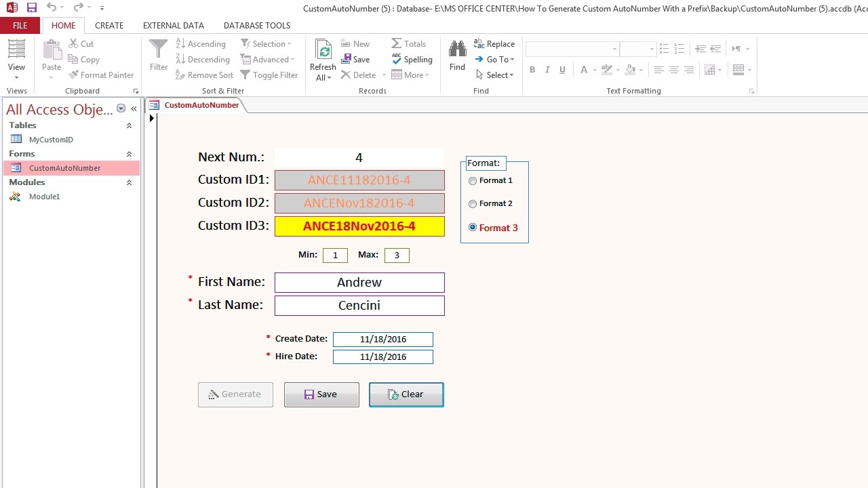Open the font color picker

pos(587,70)
